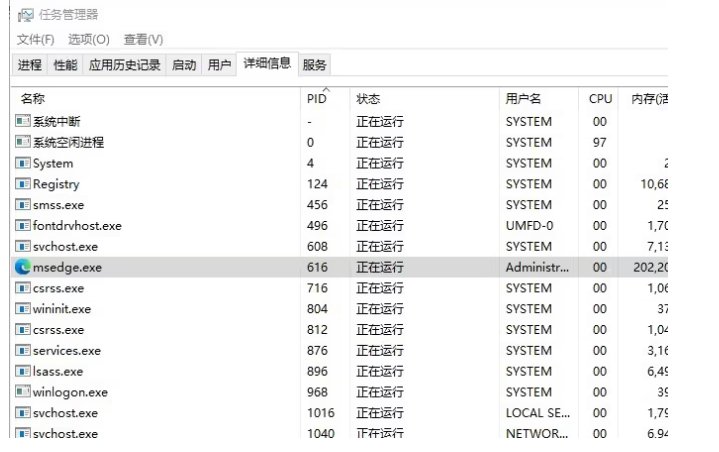Open the 查看(V) menu

tap(143, 39)
